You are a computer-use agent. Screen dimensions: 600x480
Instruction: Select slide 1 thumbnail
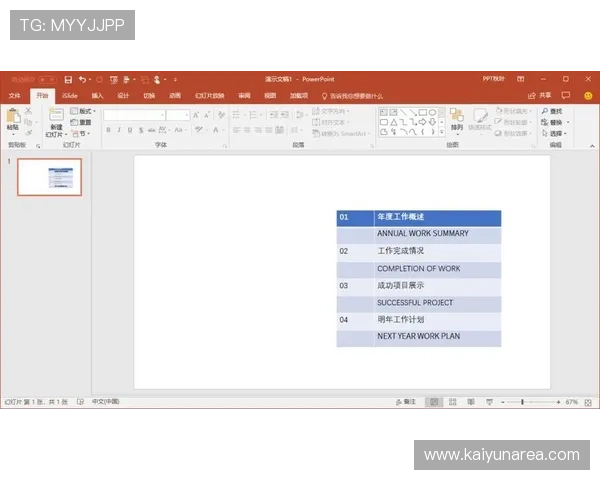point(49,177)
